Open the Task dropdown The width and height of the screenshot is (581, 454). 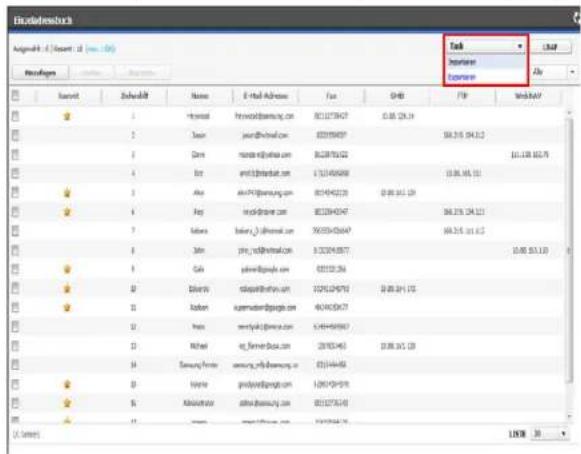(486, 46)
